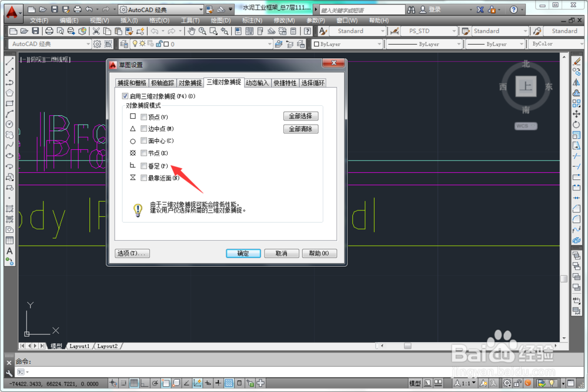The image size is (588, 392).
Task: Check the 面中心(C) snap option
Action: coord(143,140)
